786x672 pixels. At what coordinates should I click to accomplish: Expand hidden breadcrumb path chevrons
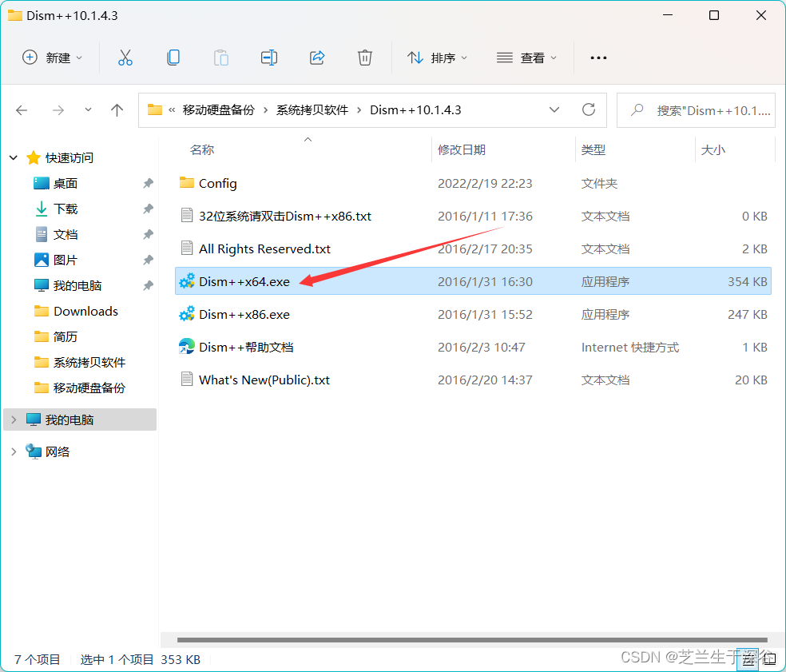pos(172,109)
